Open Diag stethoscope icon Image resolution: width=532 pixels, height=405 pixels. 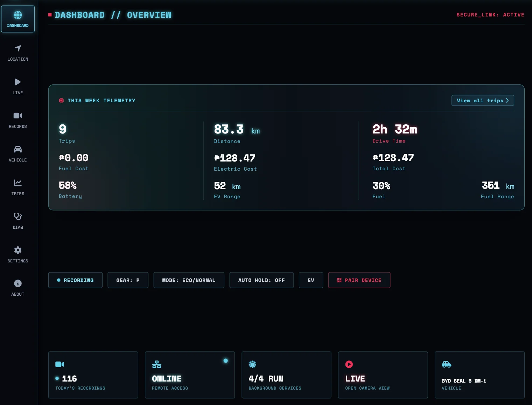[18, 216]
